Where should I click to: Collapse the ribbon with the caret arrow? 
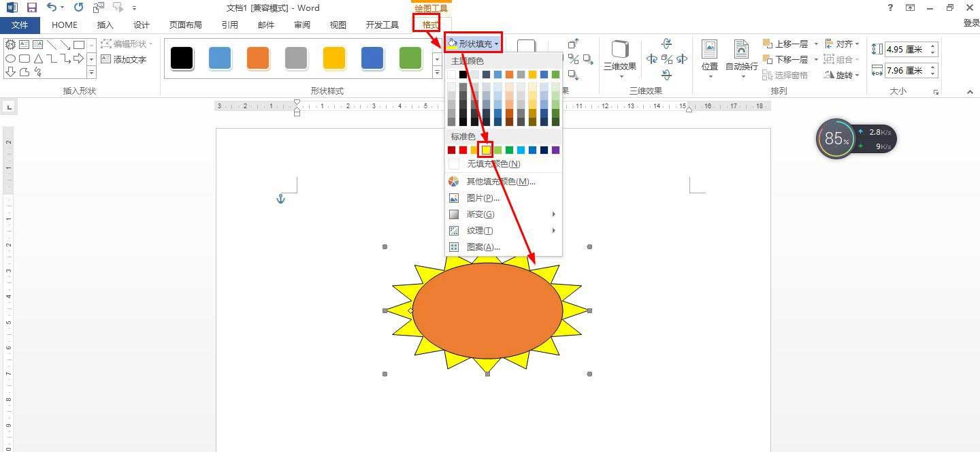pyautogui.click(x=970, y=91)
